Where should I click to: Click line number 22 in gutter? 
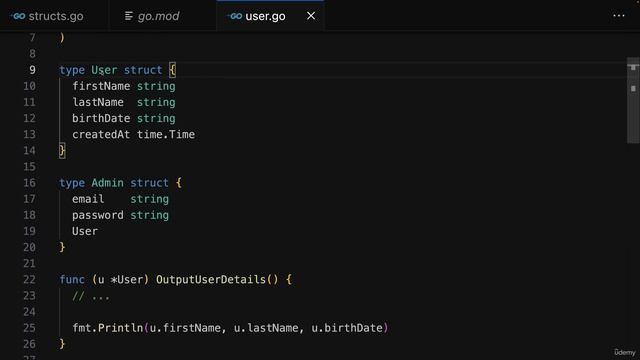29,280
